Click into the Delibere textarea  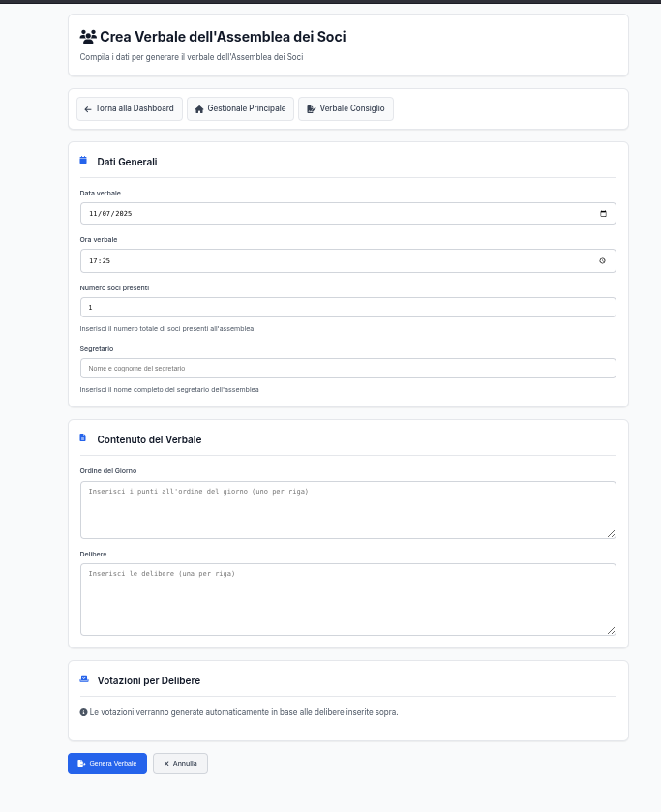[348, 600]
